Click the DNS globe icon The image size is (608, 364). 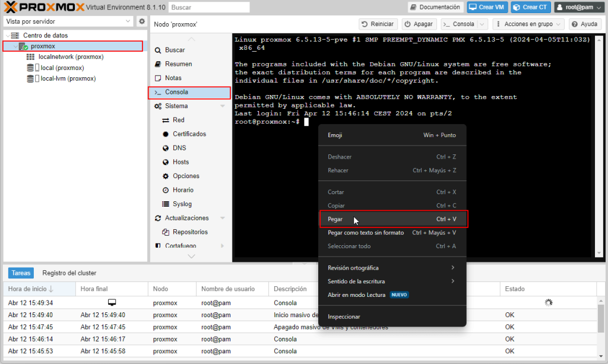click(166, 148)
